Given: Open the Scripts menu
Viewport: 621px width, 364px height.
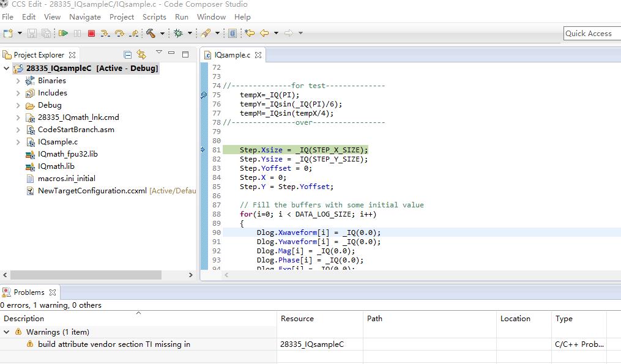Looking at the screenshot, I should (154, 17).
